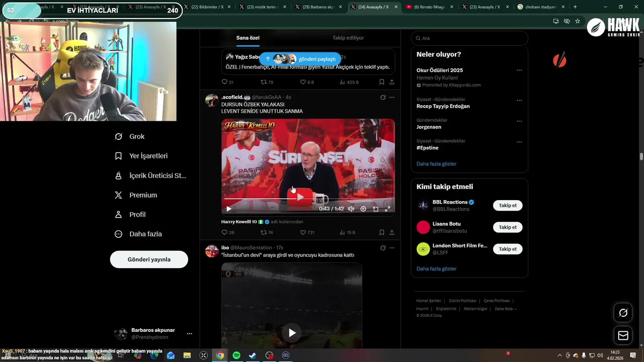
Task: Open Hizmet Şartları footer link
Action: (429, 301)
